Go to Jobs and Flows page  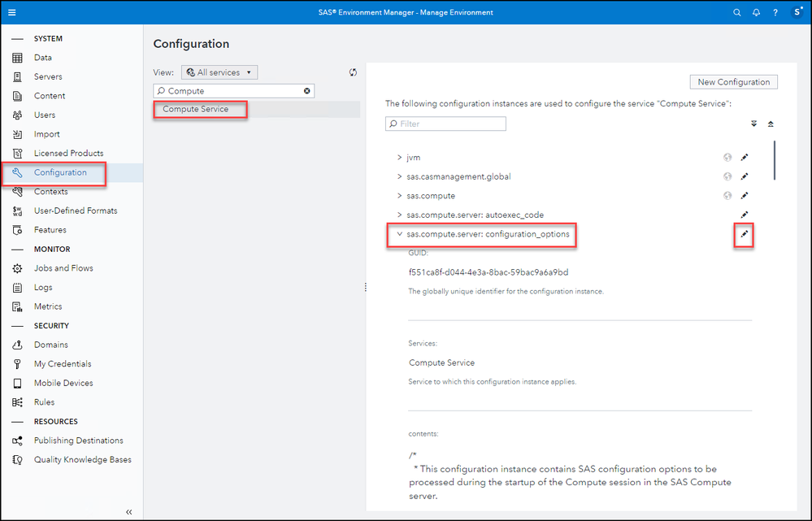point(63,268)
